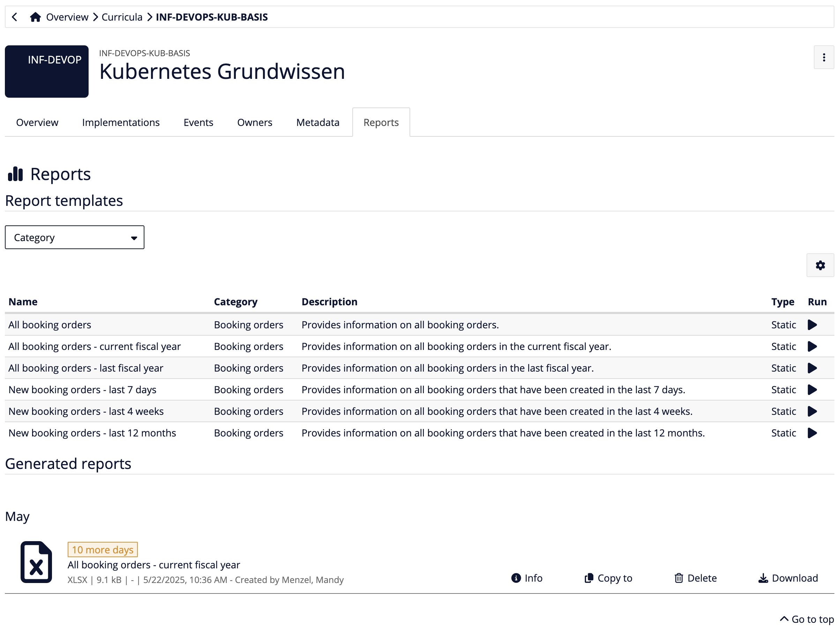Click the '10 more days' expiry badge
840x635 pixels.
pyautogui.click(x=102, y=549)
